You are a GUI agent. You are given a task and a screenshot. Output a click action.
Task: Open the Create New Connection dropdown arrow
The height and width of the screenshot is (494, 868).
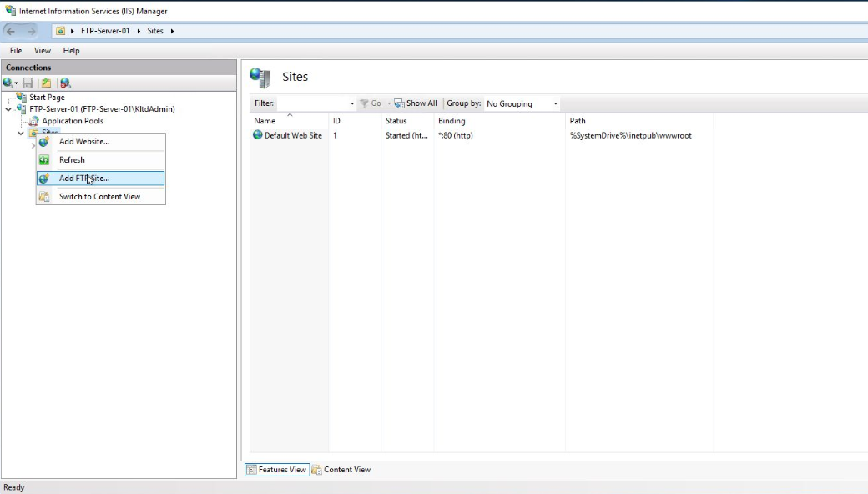click(16, 83)
